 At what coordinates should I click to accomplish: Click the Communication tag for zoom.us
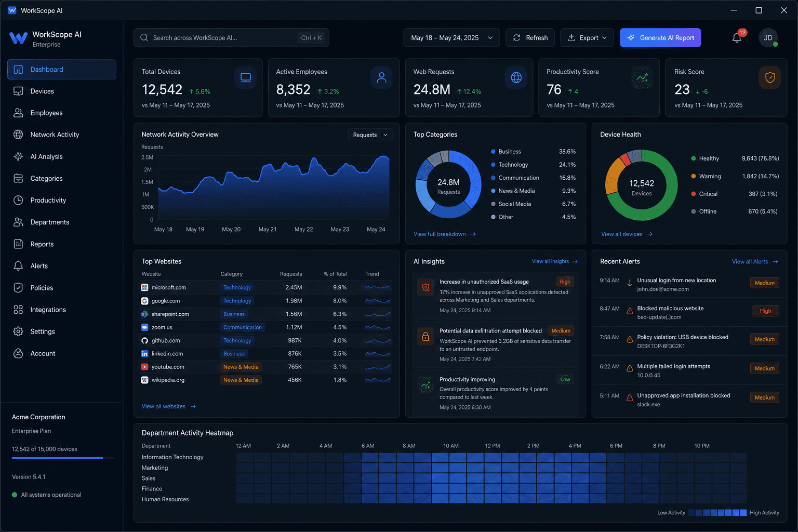[x=243, y=328]
